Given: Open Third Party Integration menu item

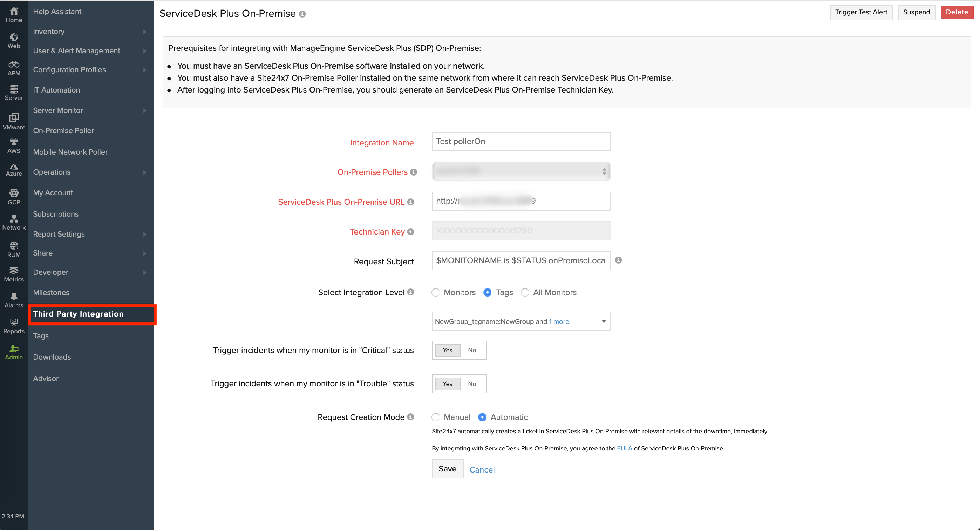Looking at the screenshot, I should [x=79, y=314].
